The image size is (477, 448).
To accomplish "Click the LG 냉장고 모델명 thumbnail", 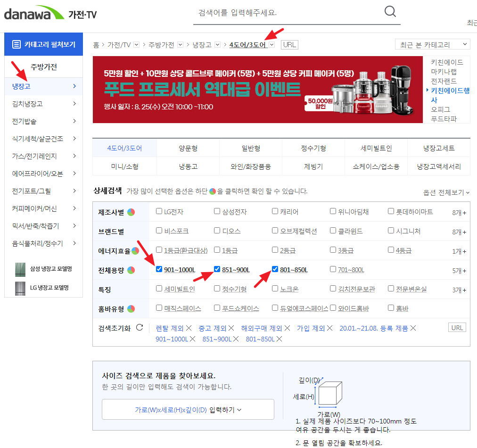I will click(20, 288).
